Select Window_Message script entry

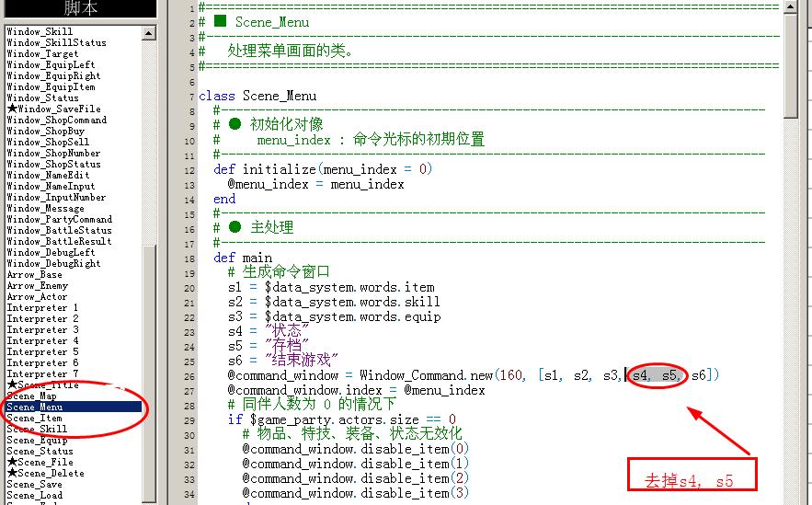pos(46,209)
